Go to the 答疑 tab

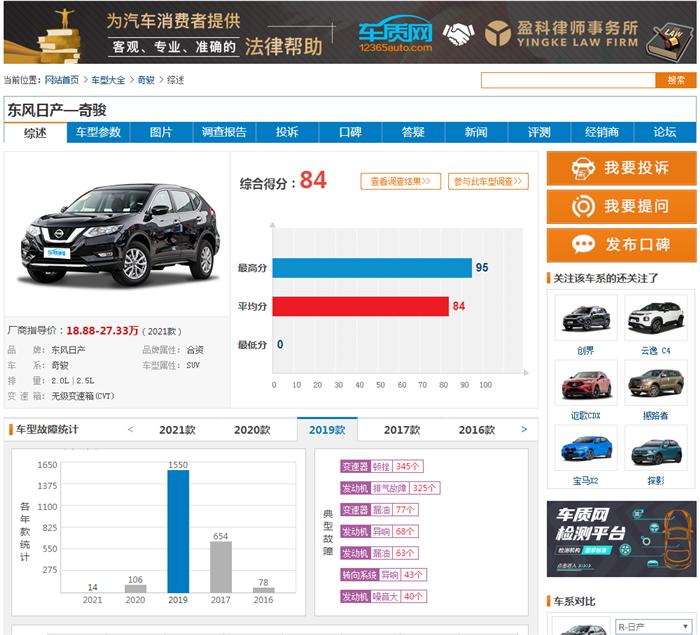click(413, 132)
